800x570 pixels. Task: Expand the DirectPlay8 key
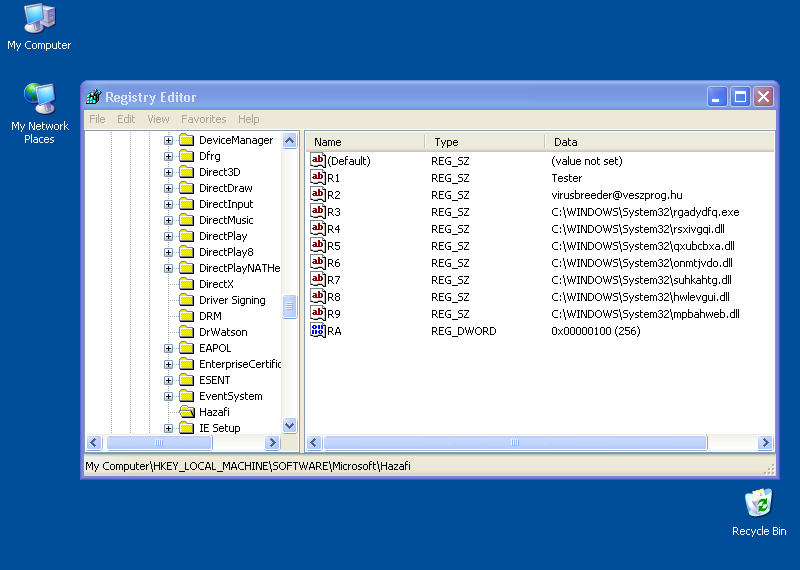tap(168, 252)
